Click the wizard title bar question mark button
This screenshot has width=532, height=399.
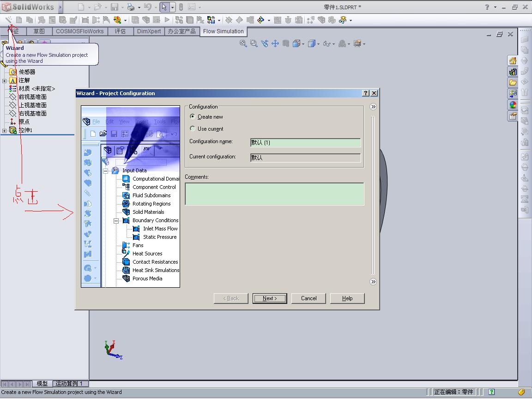pyautogui.click(x=365, y=93)
